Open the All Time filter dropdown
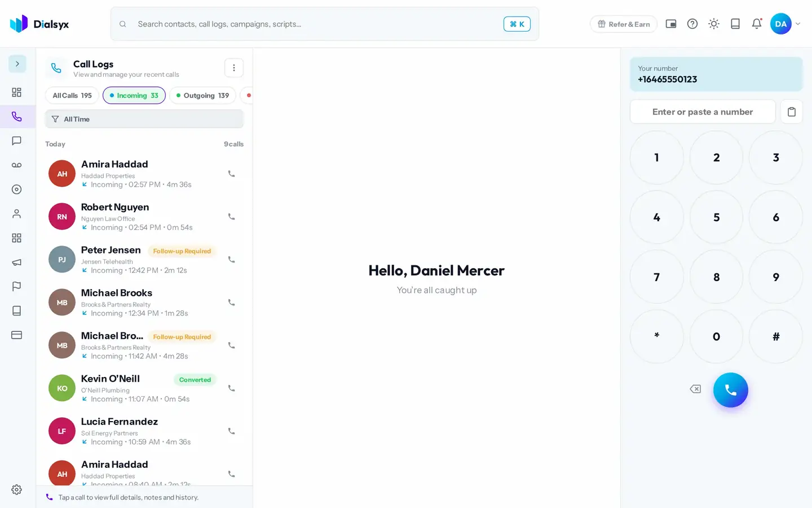 tap(144, 119)
